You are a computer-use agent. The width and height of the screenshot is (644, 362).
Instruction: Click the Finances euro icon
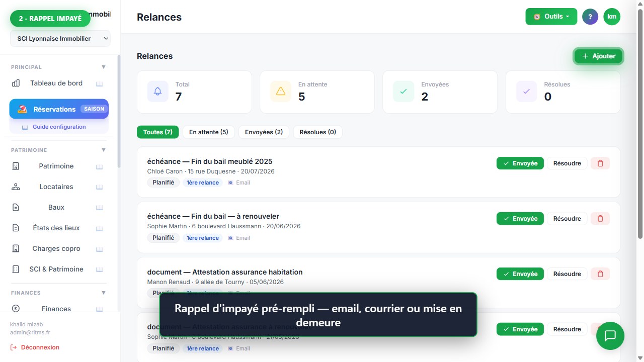pyautogui.click(x=16, y=309)
